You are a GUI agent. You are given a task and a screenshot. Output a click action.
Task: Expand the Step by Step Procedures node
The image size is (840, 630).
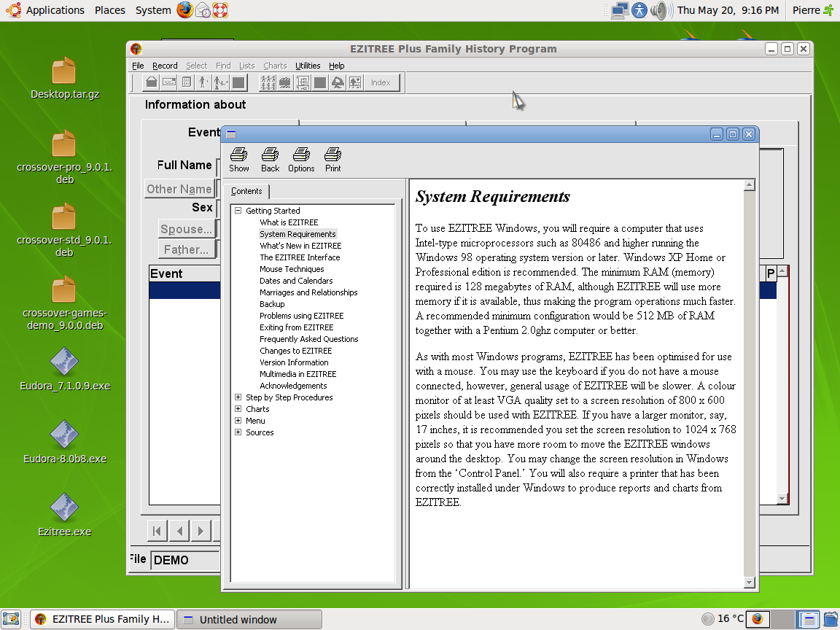click(237, 397)
